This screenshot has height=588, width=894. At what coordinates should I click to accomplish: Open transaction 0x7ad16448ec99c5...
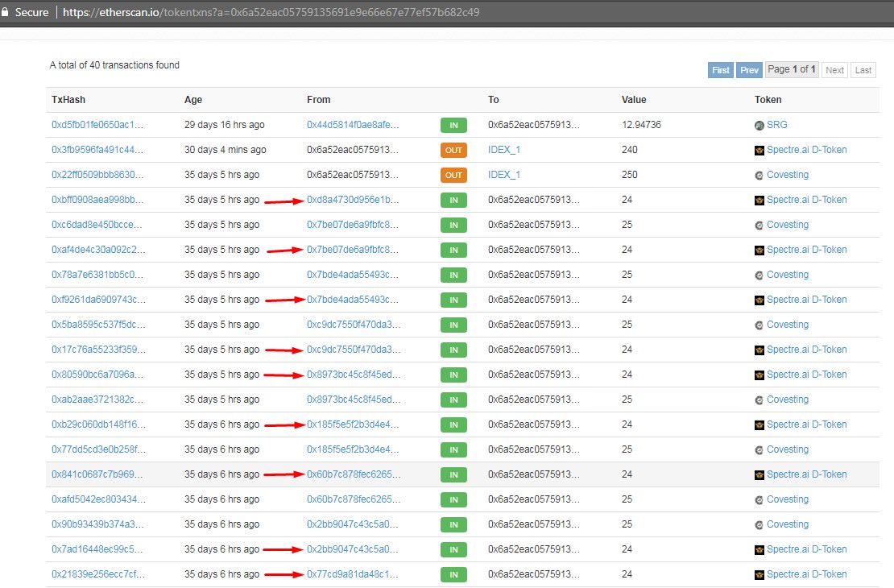97,550
